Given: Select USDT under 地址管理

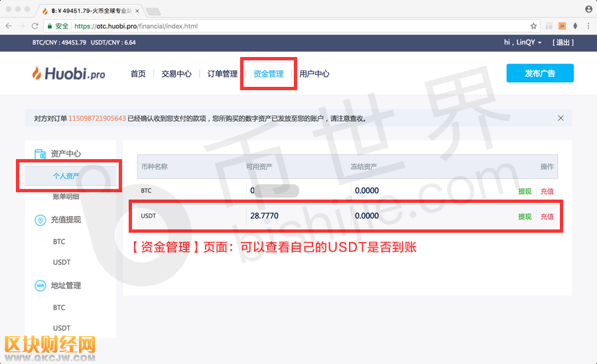Looking at the screenshot, I should pyautogui.click(x=62, y=328).
